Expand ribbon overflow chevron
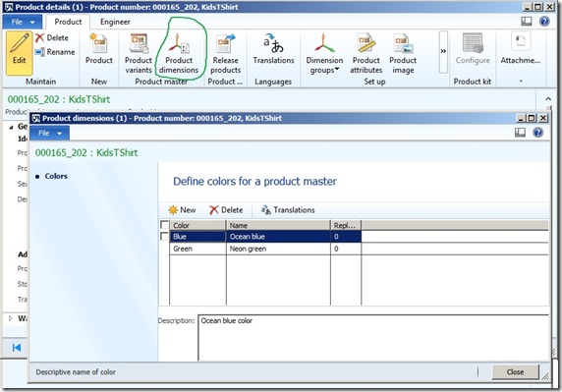The height and width of the screenshot is (392, 562). pyautogui.click(x=443, y=52)
